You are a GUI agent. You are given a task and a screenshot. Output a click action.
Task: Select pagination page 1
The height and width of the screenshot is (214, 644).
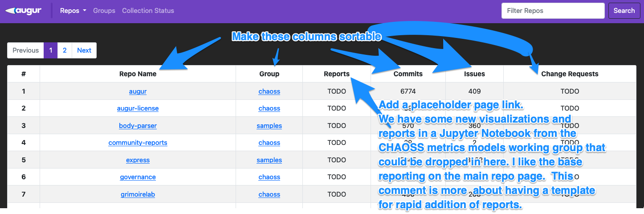pyautogui.click(x=51, y=50)
